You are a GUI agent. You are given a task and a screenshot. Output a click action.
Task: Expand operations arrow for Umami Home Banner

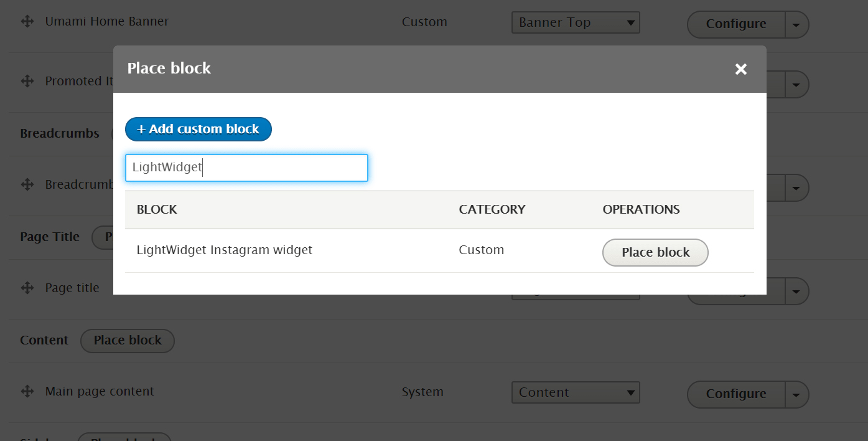coord(796,25)
